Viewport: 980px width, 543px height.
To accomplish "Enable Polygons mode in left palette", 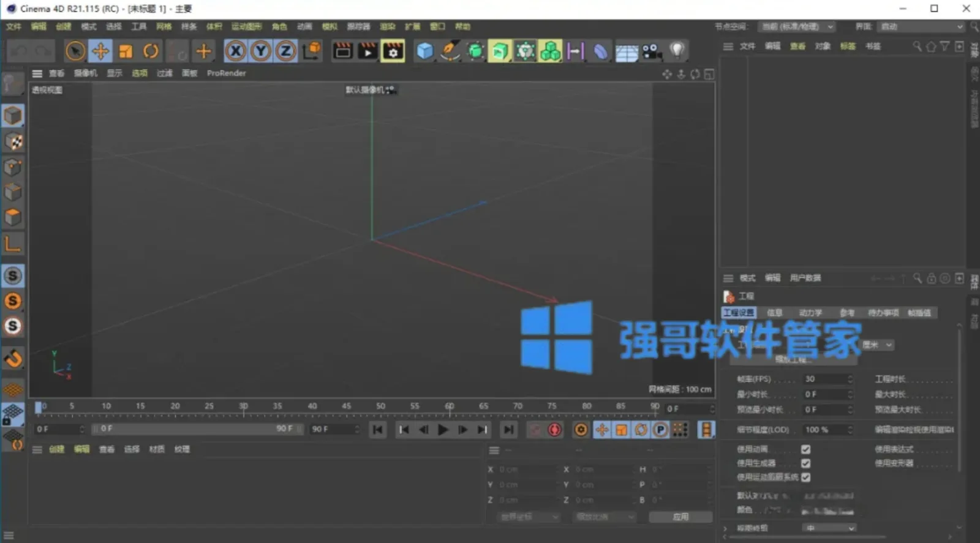I will point(13,217).
